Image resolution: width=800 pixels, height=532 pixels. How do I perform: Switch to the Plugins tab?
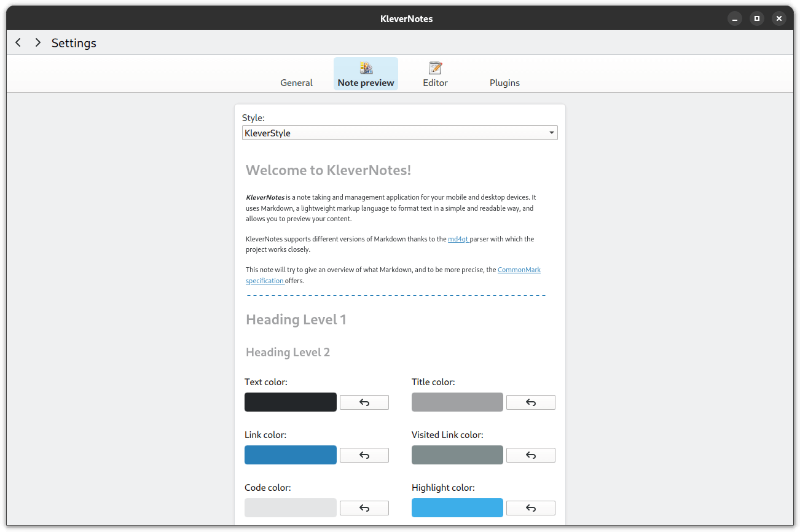point(504,82)
